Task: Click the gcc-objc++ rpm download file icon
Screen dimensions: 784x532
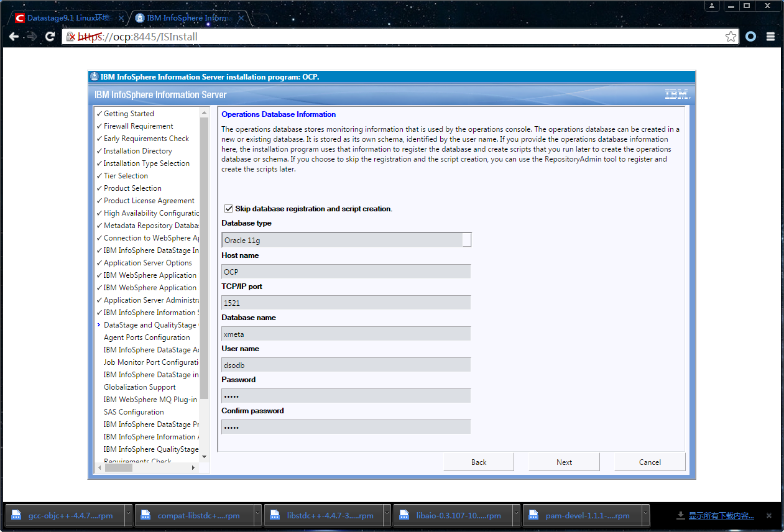Action: click(17, 515)
